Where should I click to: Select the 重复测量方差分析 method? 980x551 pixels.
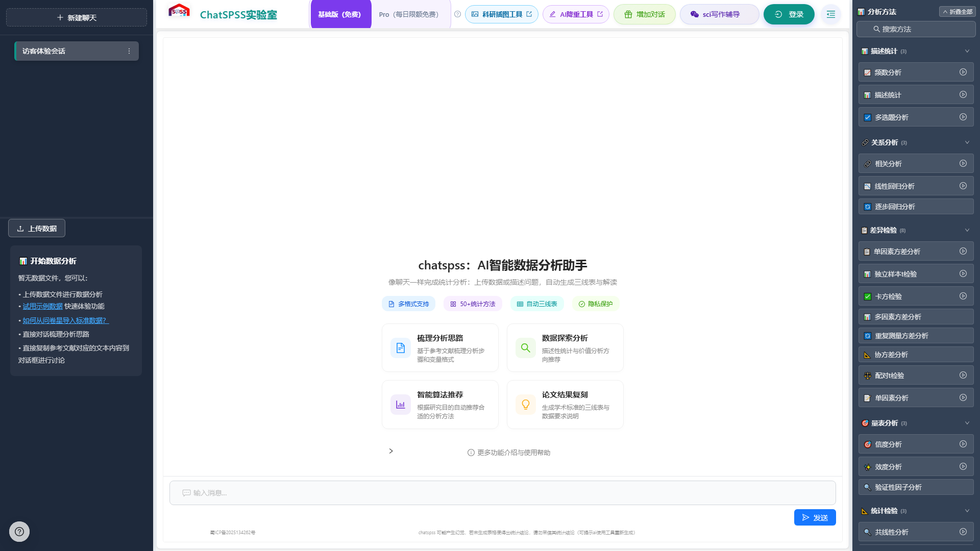(916, 336)
